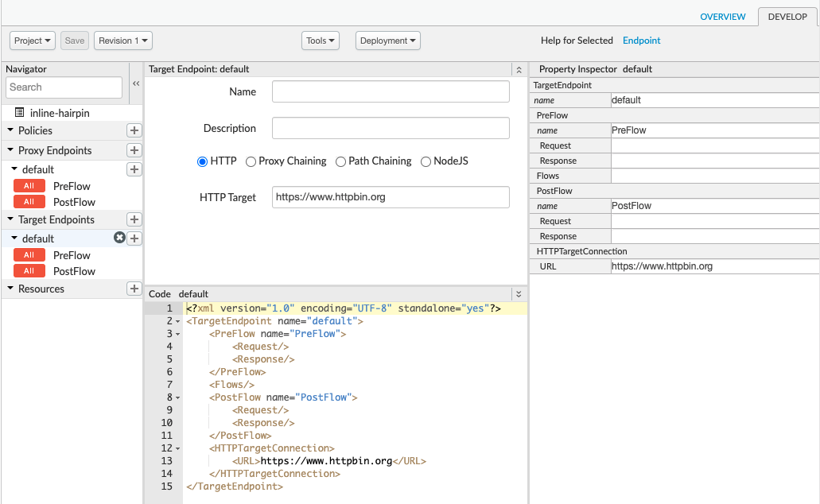Select the Path Chaining radio button

341,161
